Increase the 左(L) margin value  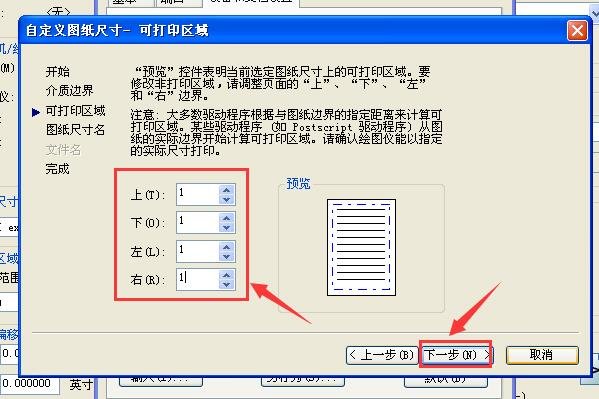227,247
